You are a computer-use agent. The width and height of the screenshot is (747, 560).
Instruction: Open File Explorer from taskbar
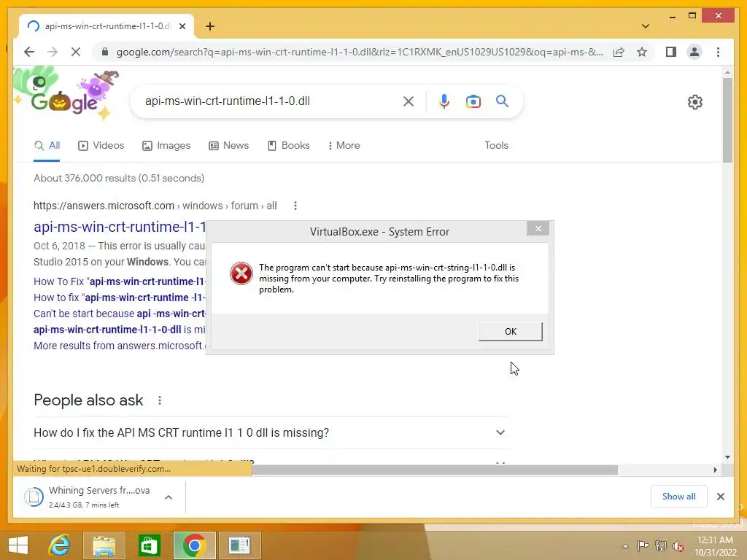[x=104, y=545]
